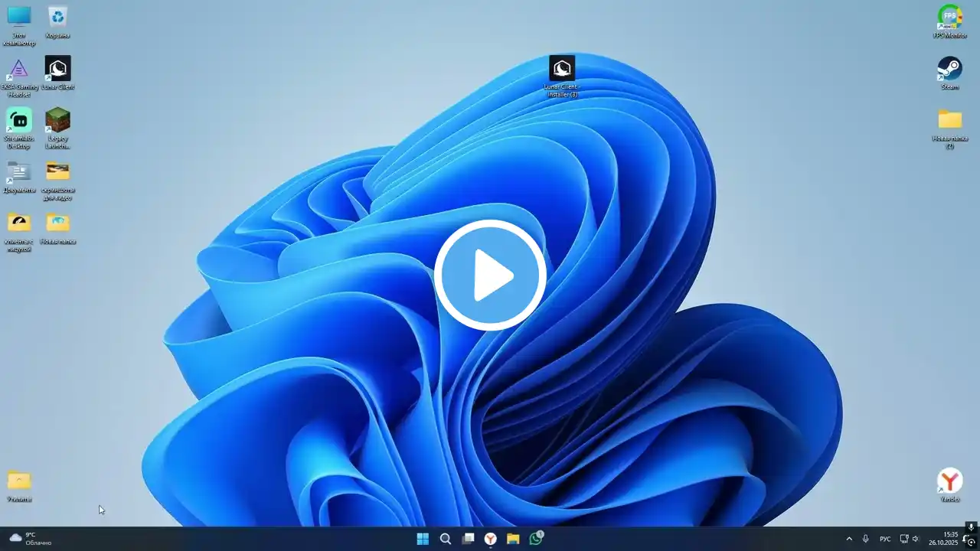Select the Lunar Client Installer (3) file
Viewport: 980px width, 551px height.
pyautogui.click(x=562, y=77)
